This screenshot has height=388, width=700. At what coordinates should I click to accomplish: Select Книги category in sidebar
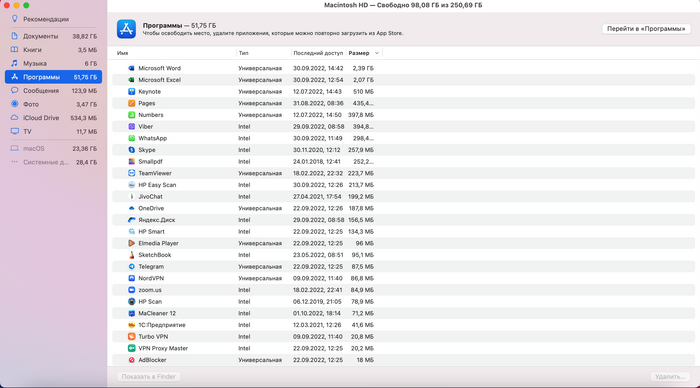click(53, 50)
